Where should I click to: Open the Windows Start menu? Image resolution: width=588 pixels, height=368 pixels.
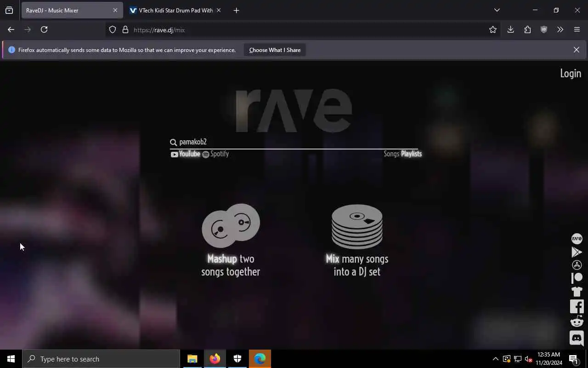coord(11,359)
